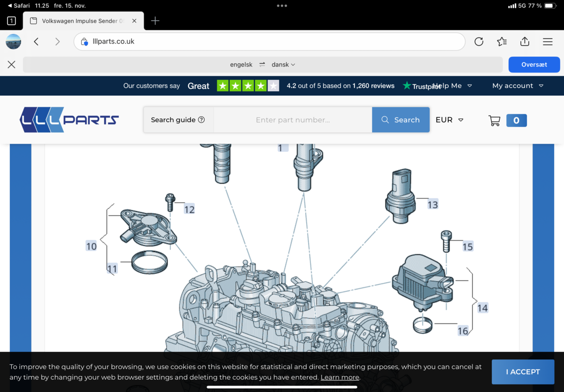This screenshot has width=564, height=392.
Task: Click the part number search field
Action: coord(293,120)
